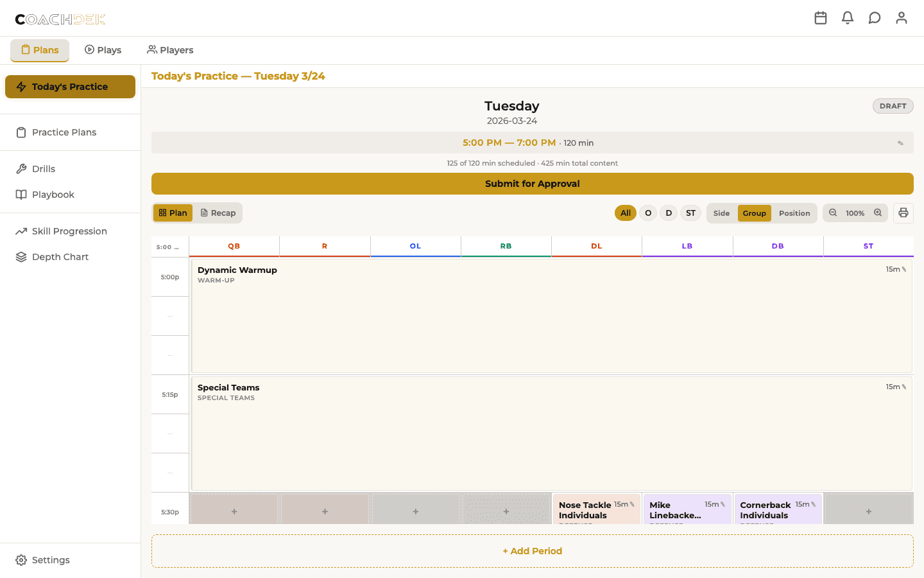This screenshot has width=924, height=578.
Task: Switch to the Recap view
Action: pyautogui.click(x=218, y=213)
